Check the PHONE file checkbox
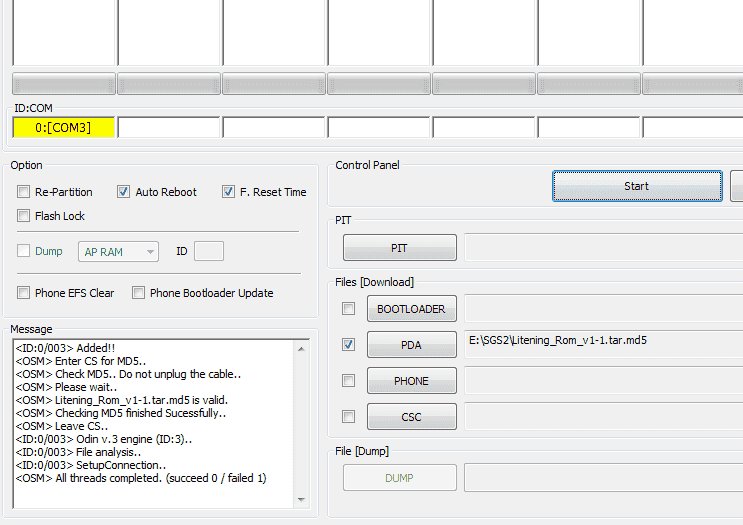This screenshot has height=525, width=743. click(348, 380)
